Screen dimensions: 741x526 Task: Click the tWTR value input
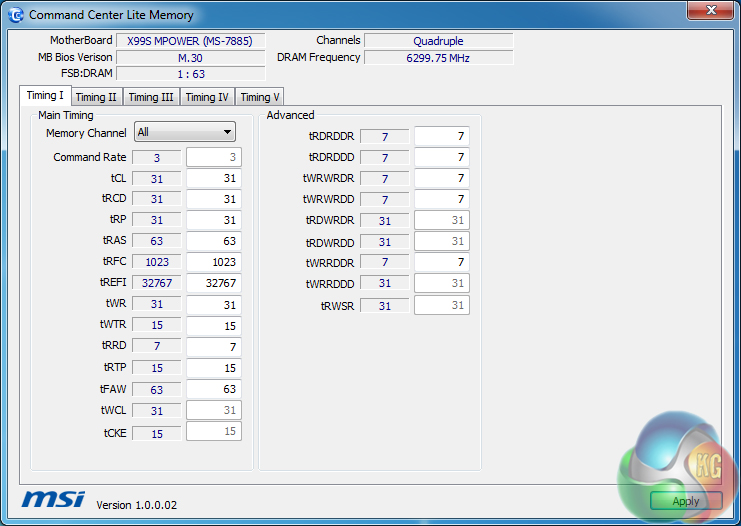click(x=214, y=325)
